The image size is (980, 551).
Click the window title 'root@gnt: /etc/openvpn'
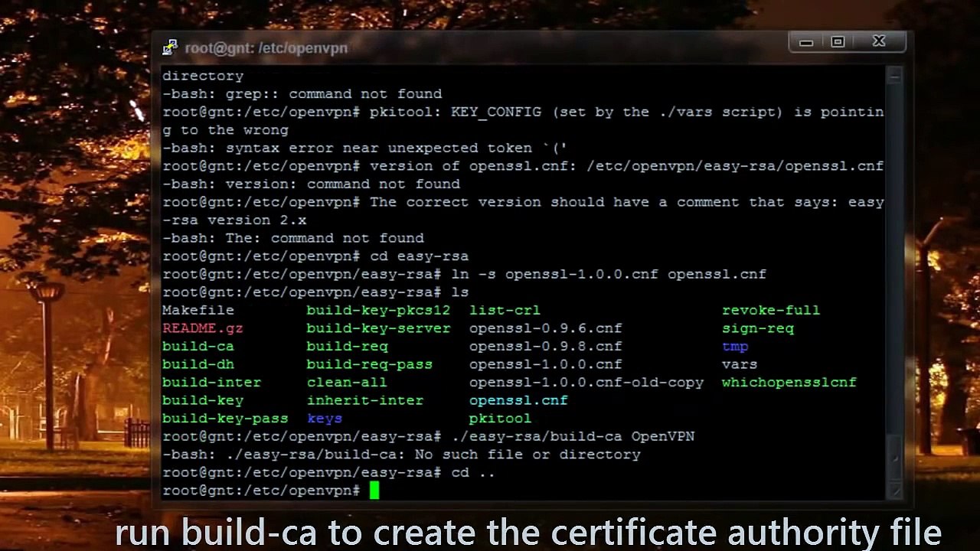point(266,48)
